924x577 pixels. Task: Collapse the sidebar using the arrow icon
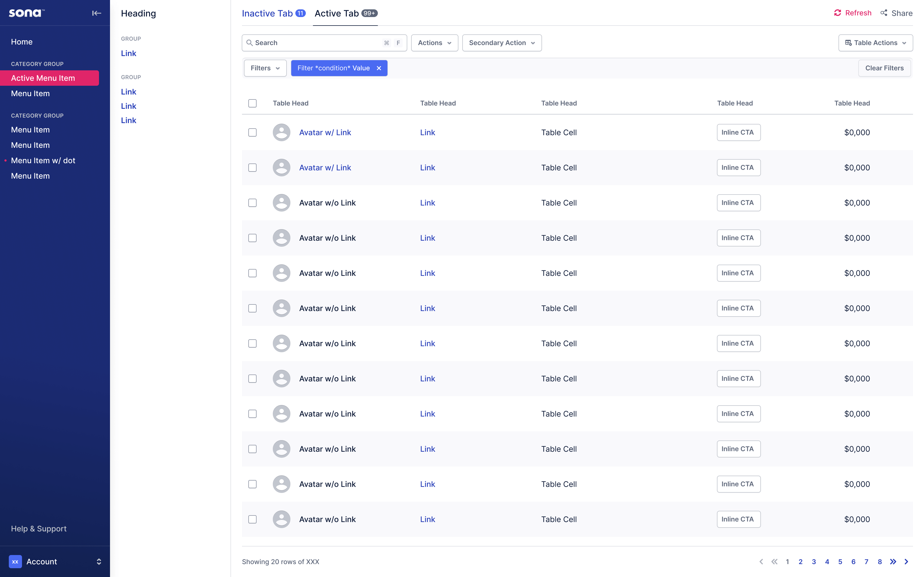click(97, 13)
